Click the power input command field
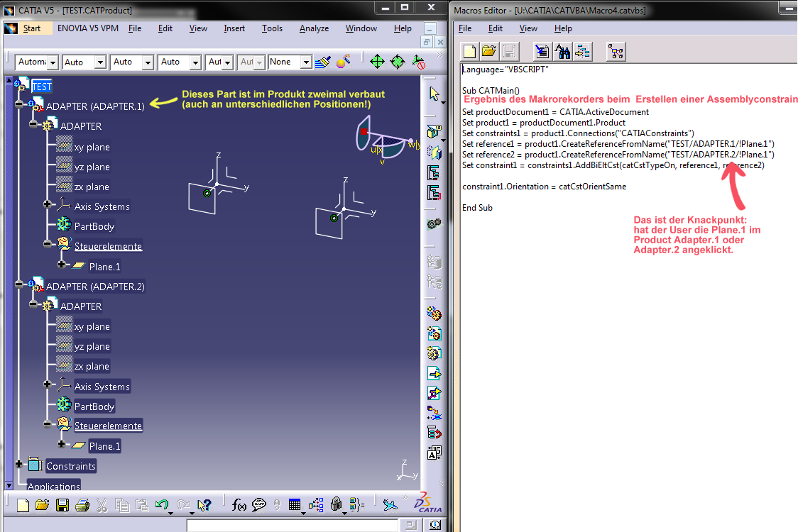This screenshot has width=798, height=532. tap(292, 525)
